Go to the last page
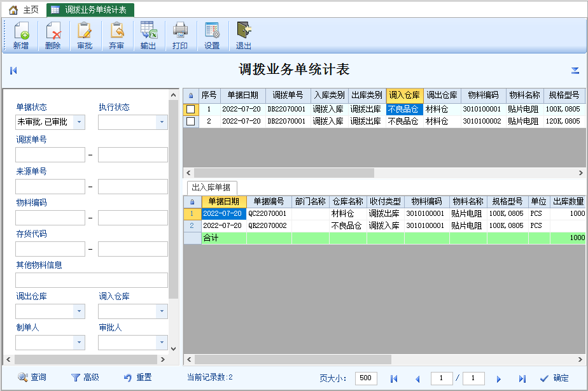Screen dimensions: 588x391 click(522, 379)
